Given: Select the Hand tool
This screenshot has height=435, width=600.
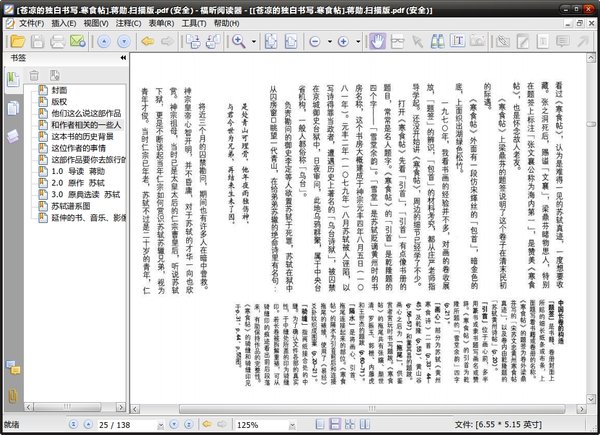Looking at the screenshot, I should (377, 41).
